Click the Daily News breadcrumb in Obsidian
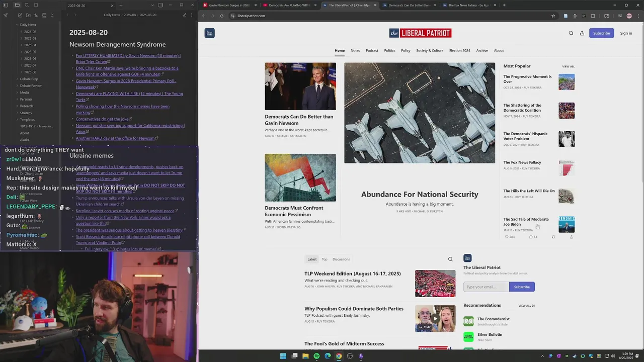The width and height of the screenshot is (644, 362). click(x=112, y=15)
